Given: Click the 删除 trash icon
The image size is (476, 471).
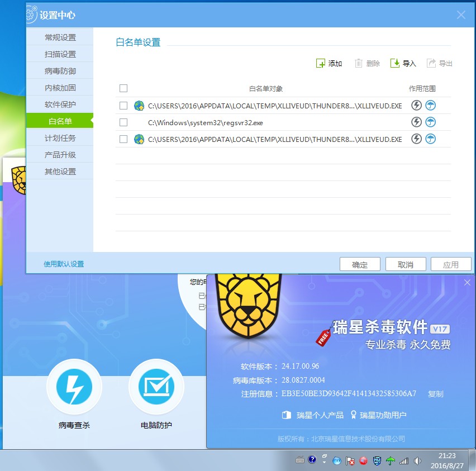Looking at the screenshot, I should coord(359,63).
